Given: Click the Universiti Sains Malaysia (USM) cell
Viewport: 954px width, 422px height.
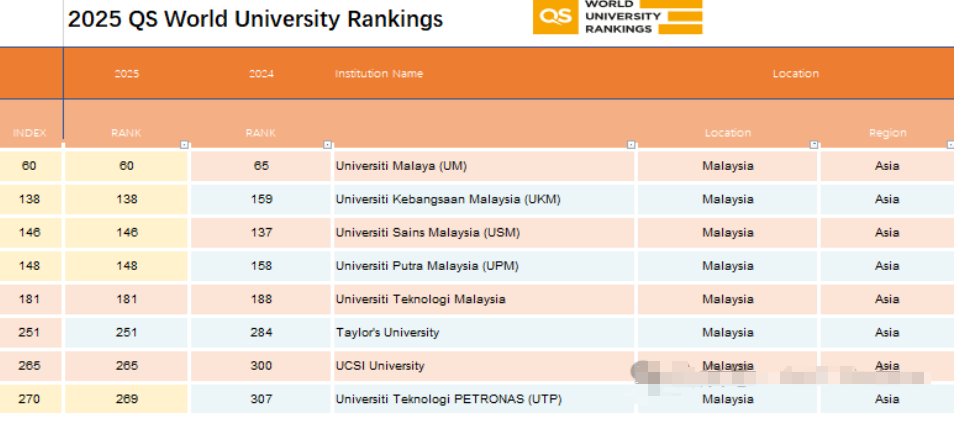Looking at the screenshot, I should (427, 233).
